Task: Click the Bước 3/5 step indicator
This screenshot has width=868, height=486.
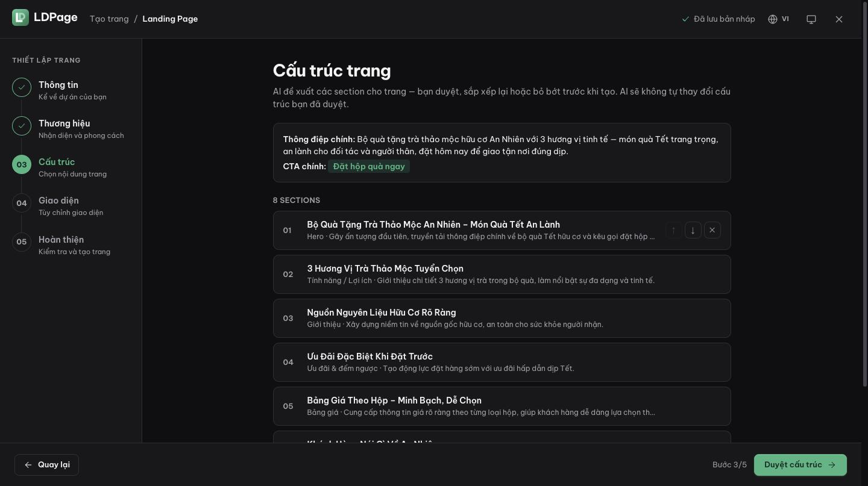Action: click(729, 465)
